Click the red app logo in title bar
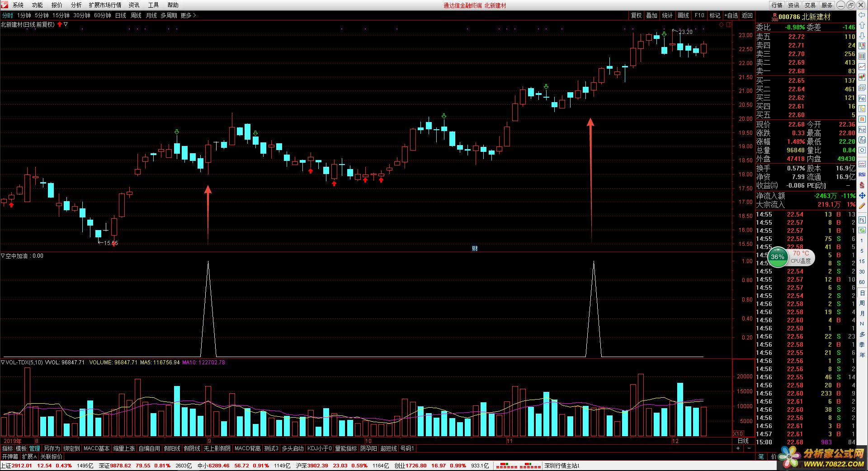 point(4,5)
